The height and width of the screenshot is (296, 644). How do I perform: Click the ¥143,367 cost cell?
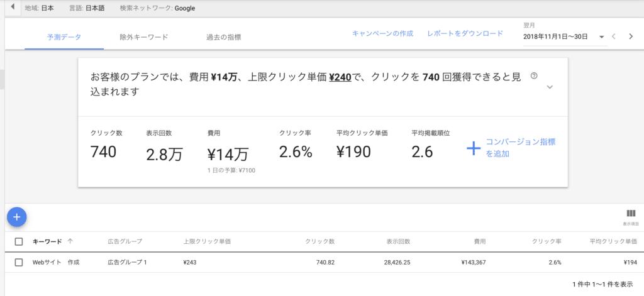tap(474, 262)
